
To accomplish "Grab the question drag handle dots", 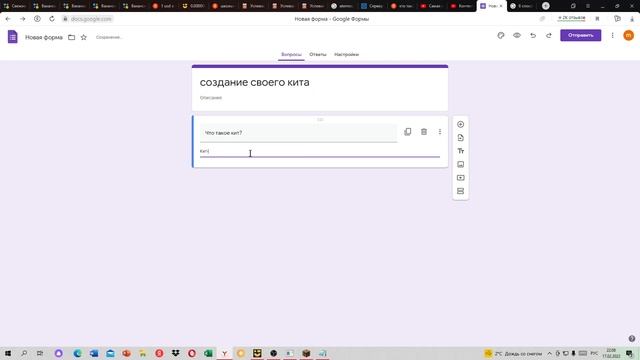I will [x=320, y=120].
